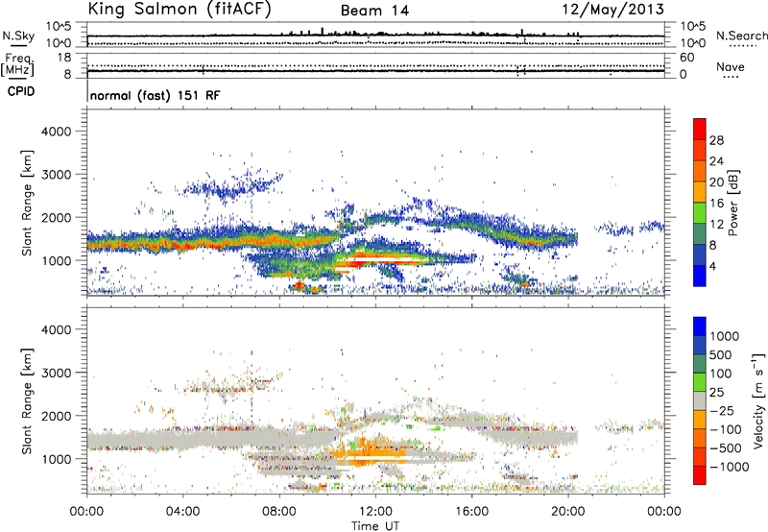
Task: Click the CPID label
Action: (x=21, y=91)
